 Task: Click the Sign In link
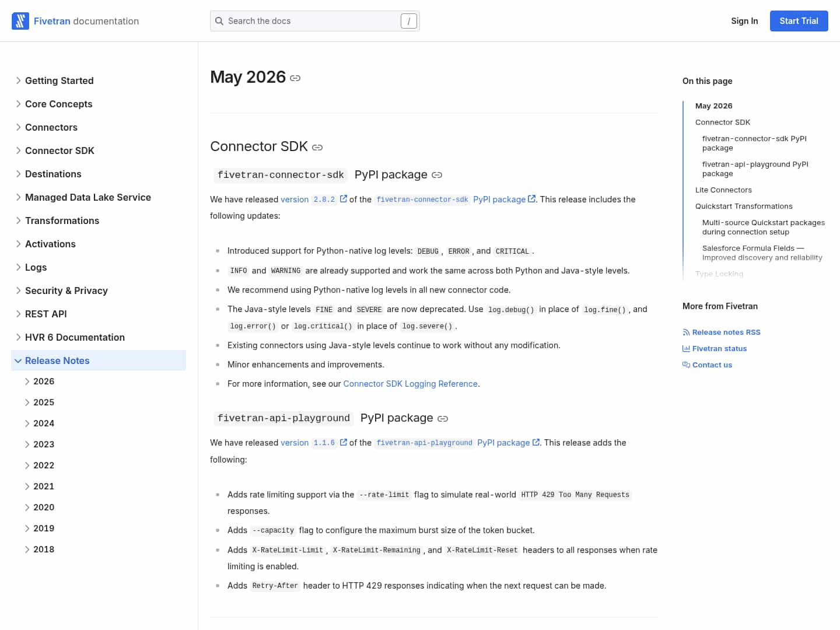click(744, 21)
